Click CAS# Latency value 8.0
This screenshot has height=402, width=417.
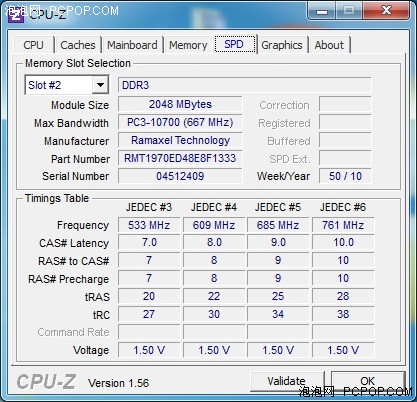tap(214, 242)
